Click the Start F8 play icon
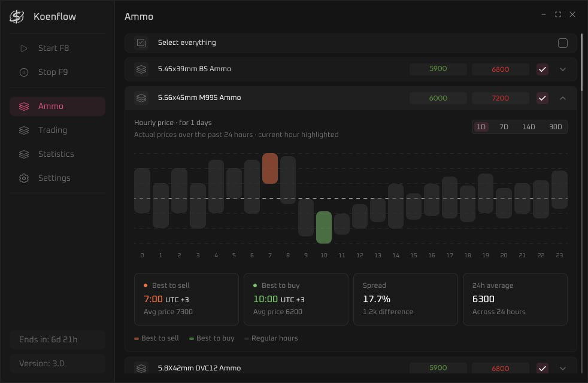588x383 pixels. point(23,48)
